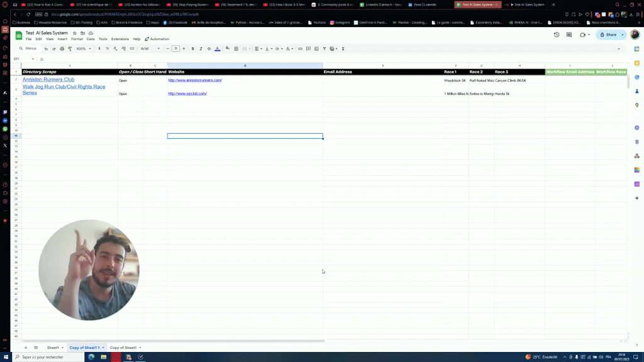Star the Test AI Sales System document
Viewport: 644px width, 362px height.
pyautogui.click(x=74, y=33)
